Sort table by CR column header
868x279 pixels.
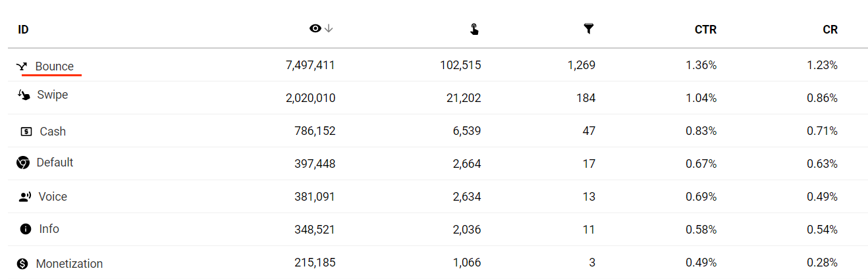[x=830, y=30]
